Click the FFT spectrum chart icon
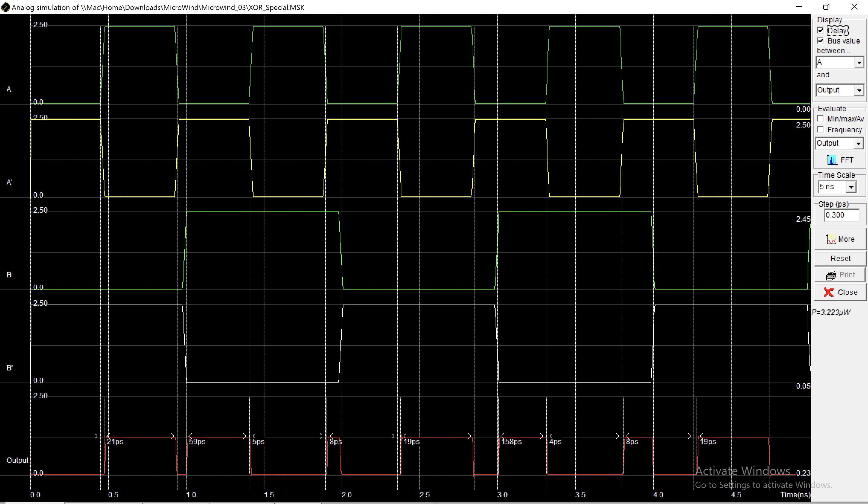Viewport: 868px width, 504px height. 831,160
